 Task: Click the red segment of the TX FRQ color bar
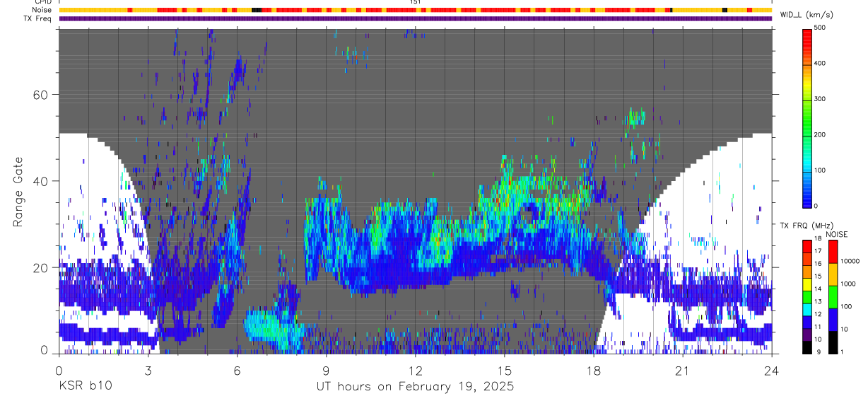coord(807,245)
